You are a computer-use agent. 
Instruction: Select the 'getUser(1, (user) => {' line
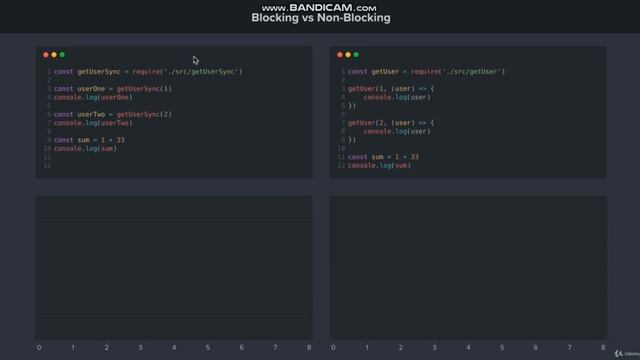[x=391, y=89]
